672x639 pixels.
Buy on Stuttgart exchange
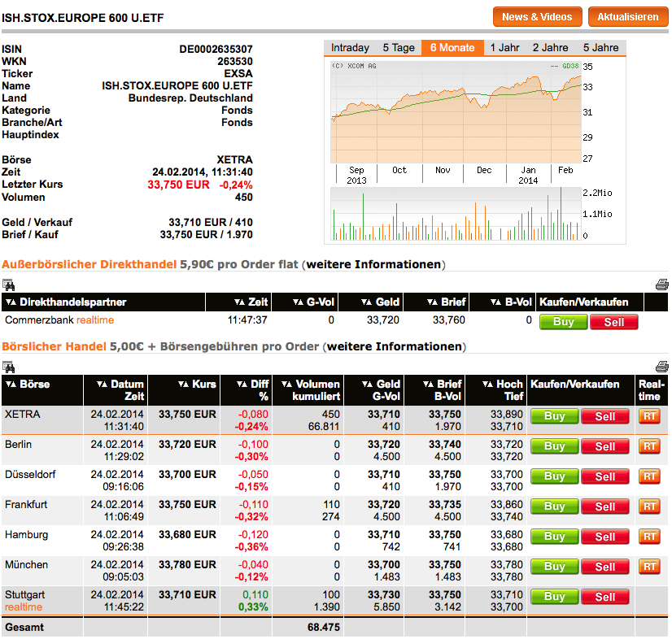pyautogui.click(x=555, y=597)
